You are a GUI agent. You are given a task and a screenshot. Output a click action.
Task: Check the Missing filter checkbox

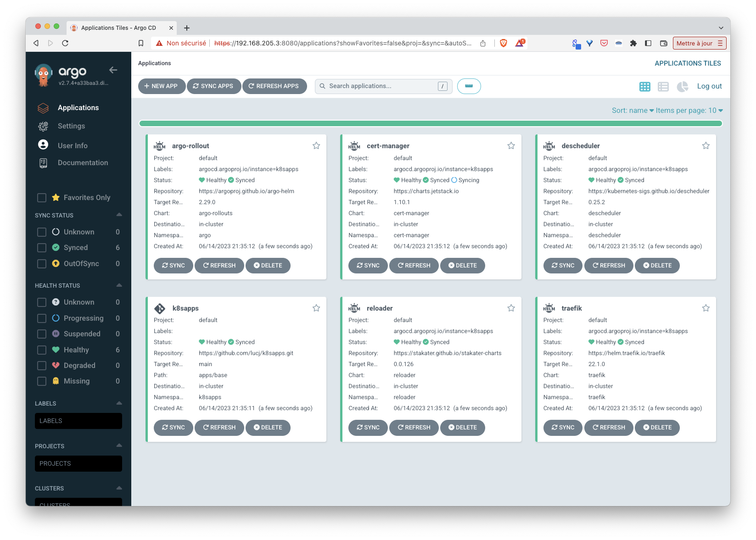42,381
